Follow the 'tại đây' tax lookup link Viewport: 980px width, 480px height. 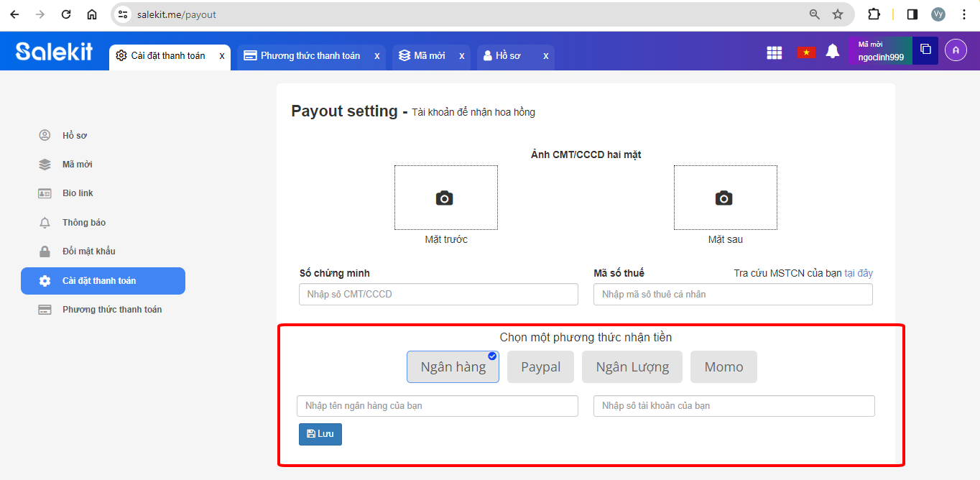859,273
